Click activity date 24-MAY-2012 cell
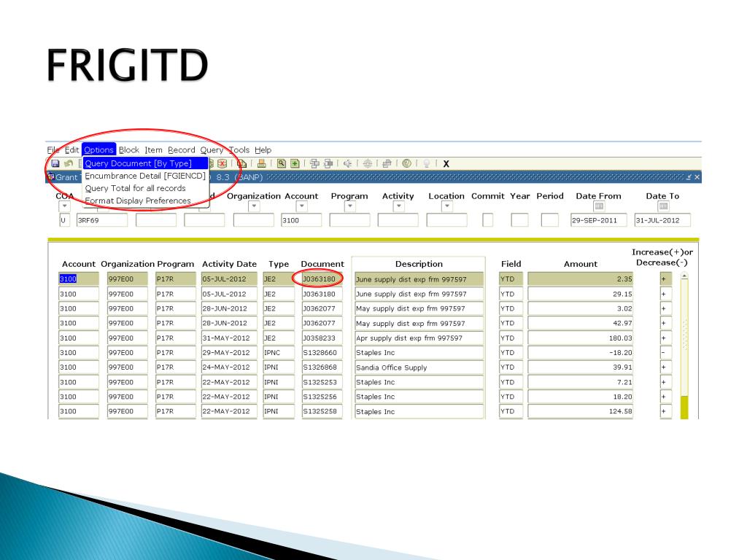The width and height of the screenshot is (747, 560). pos(228,367)
